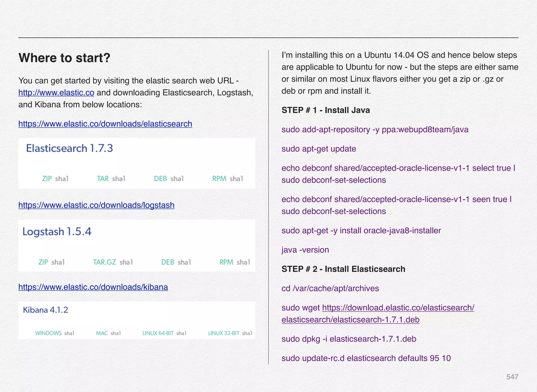
Task: Click RPM under Elasticsearch 1.7.3
Action: click(x=219, y=179)
